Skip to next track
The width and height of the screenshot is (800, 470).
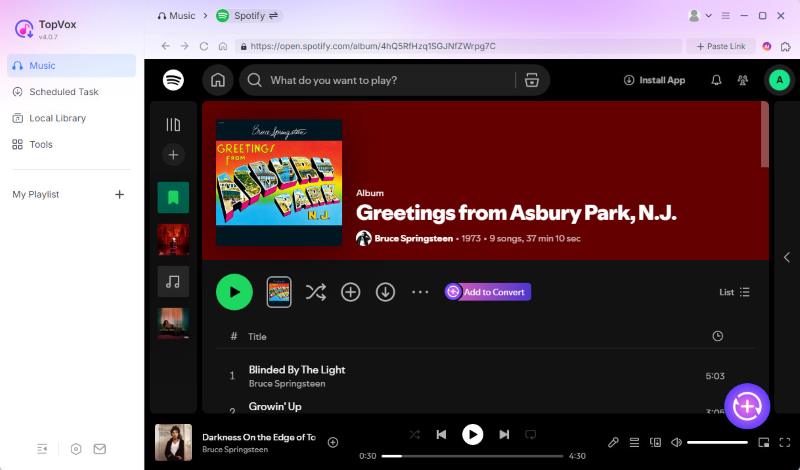[504, 434]
